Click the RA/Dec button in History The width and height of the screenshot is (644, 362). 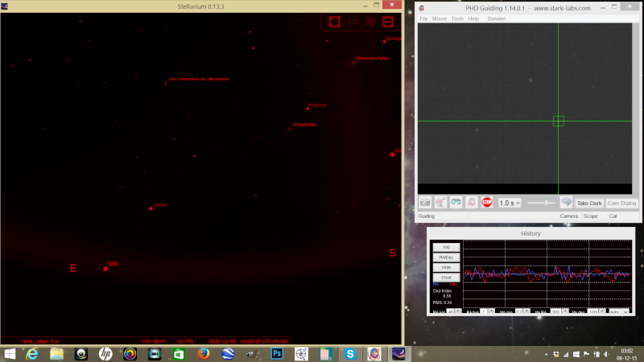(446, 257)
